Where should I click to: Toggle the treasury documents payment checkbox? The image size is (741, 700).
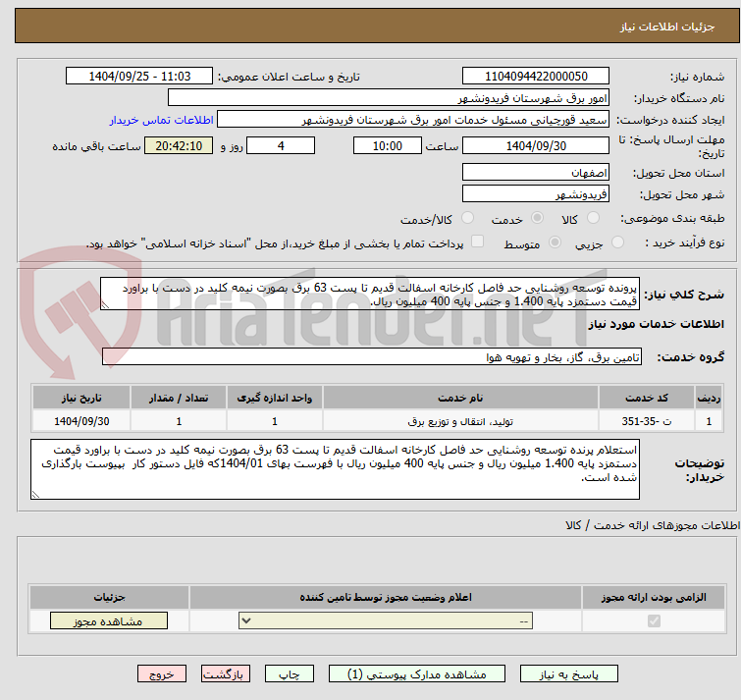478,242
